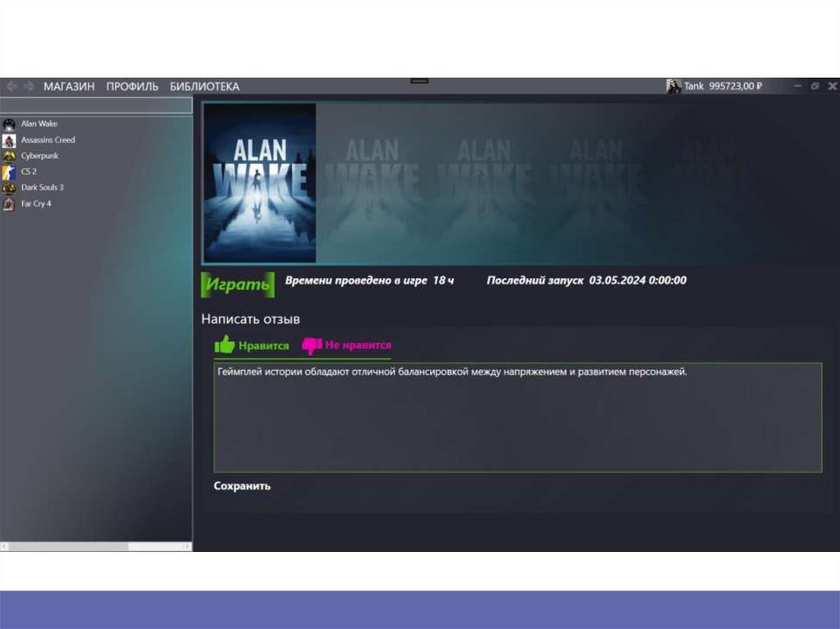
Task: Click the Написать отзыв heading
Action: [251, 319]
